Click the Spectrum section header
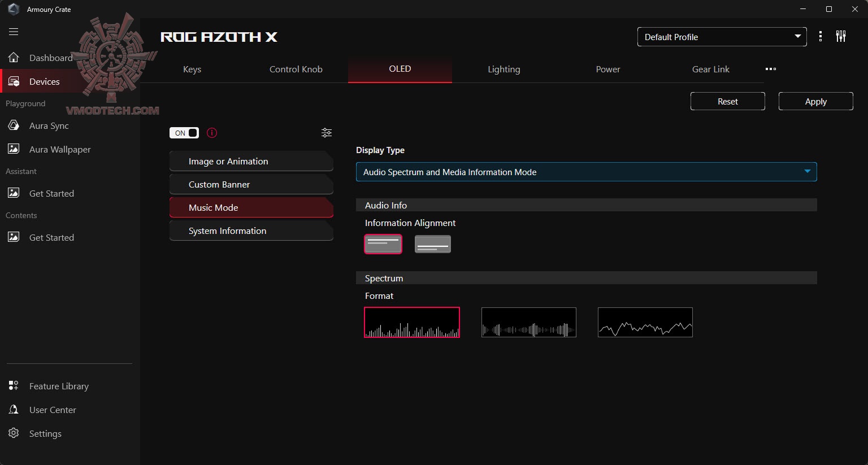868x465 pixels. [587, 278]
